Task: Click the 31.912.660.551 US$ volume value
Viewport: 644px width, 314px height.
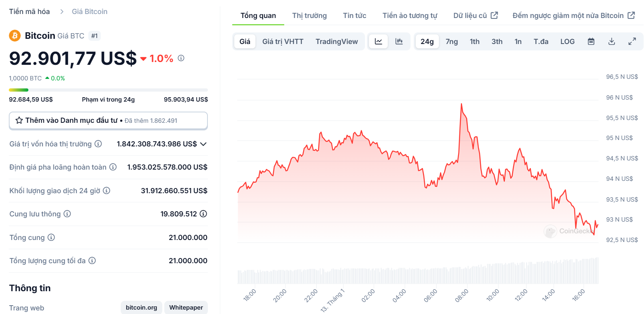Action: click(x=174, y=191)
